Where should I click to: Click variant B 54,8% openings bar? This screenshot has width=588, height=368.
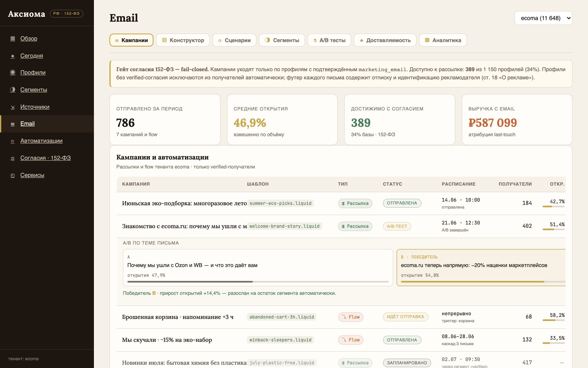pyautogui.click(x=483, y=282)
